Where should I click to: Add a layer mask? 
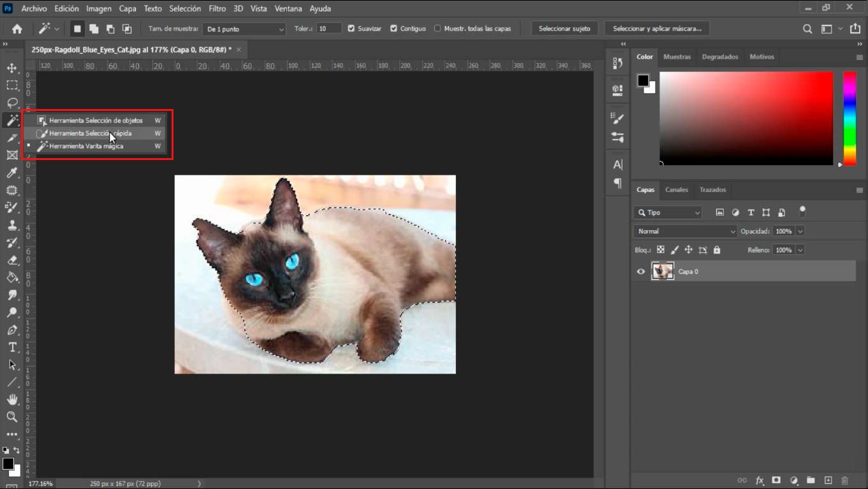[776, 480]
